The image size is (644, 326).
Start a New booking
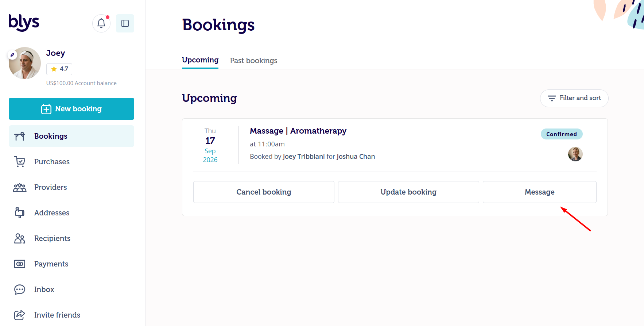[x=71, y=109]
